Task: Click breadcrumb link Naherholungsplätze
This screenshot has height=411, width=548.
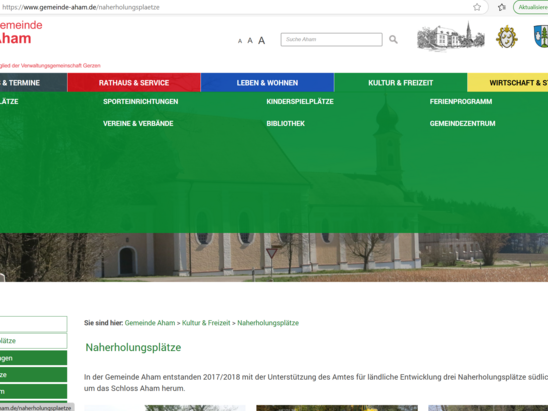Action: coord(268,323)
